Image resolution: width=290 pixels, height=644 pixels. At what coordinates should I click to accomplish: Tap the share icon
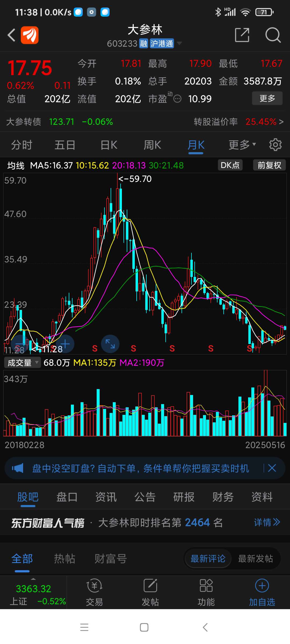tap(242, 35)
